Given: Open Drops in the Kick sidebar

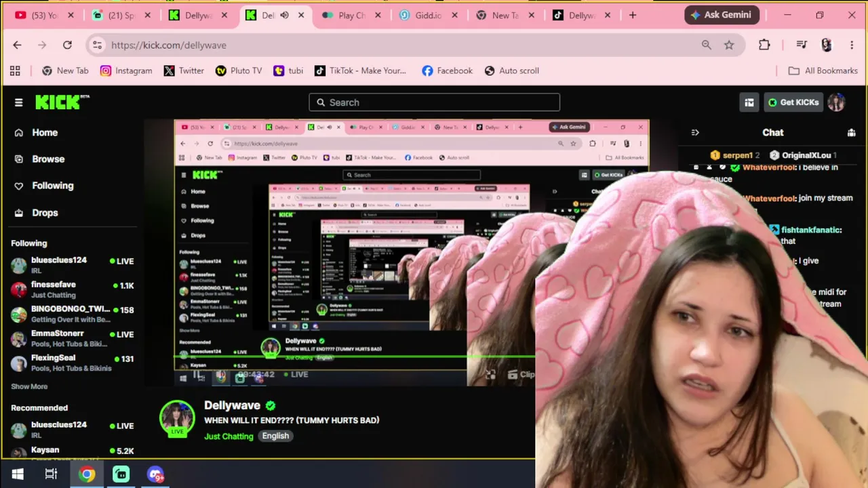Looking at the screenshot, I should pyautogui.click(x=45, y=213).
